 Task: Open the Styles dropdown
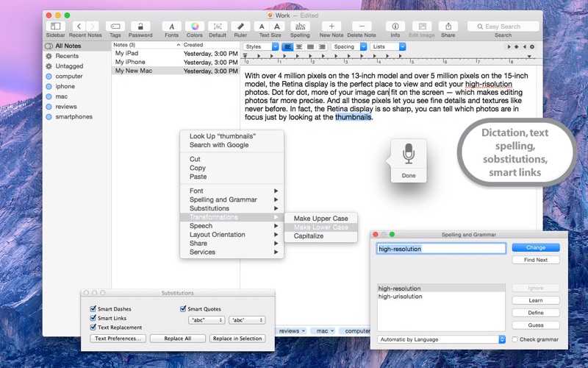pos(261,47)
